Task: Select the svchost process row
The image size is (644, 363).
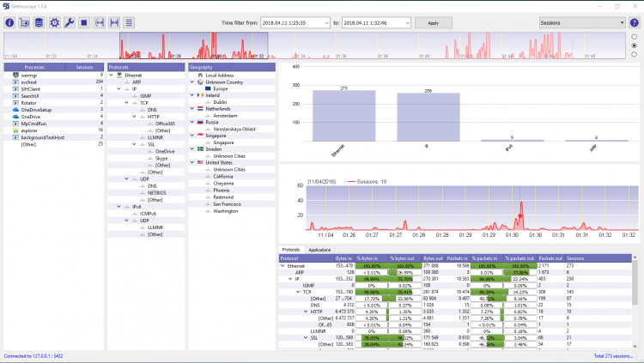Action: 53,82
